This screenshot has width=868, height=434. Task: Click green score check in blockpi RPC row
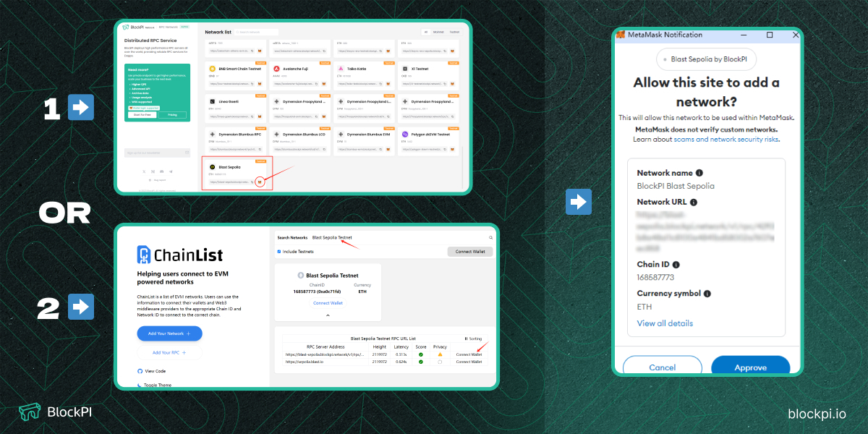click(421, 354)
